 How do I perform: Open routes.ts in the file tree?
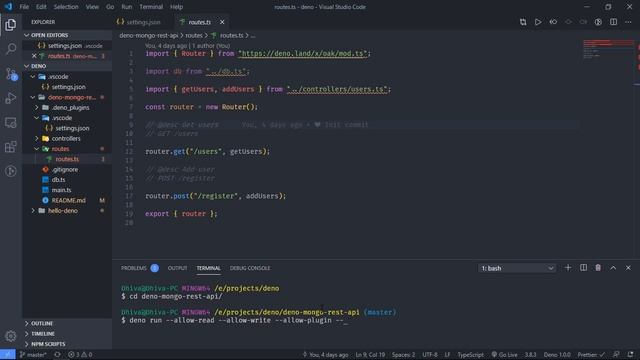point(67,159)
